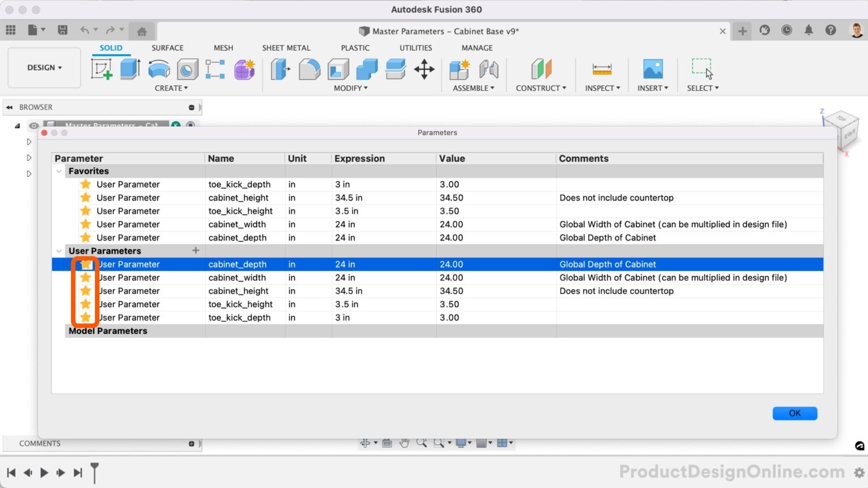Screen dimensions: 868x488
Task: Activate the Pan tool in navigation bar
Action: pos(404,443)
